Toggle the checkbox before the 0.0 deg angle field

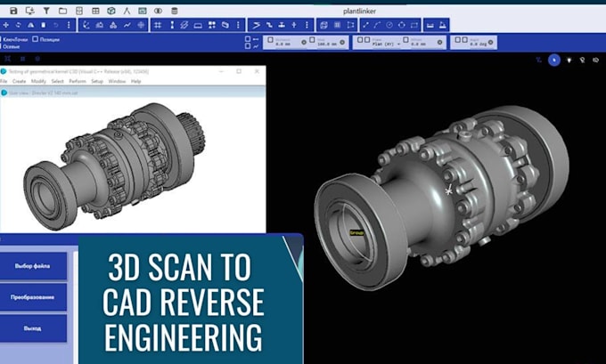[x=464, y=40]
